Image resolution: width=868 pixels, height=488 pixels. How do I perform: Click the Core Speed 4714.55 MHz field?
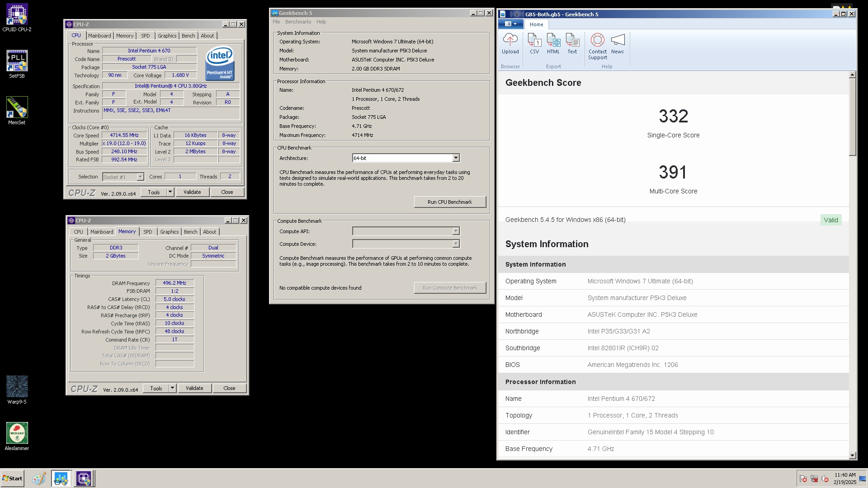(124, 135)
